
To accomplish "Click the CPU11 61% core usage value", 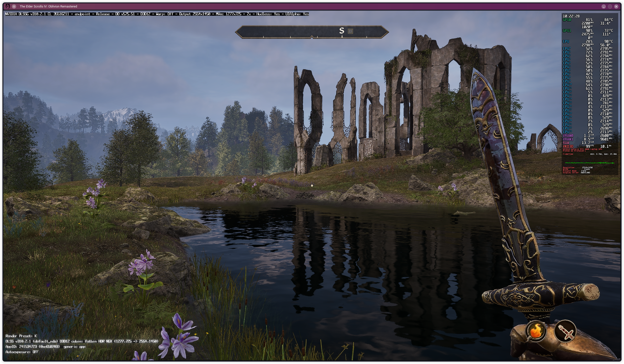I will pyautogui.click(x=589, y=89).
